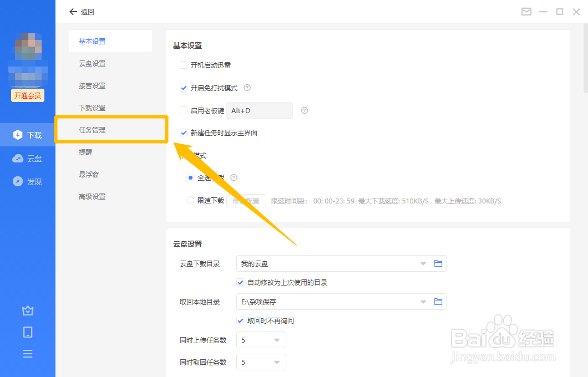Click the mobile phone icon in sidebar

pyautogui.click(x=28, y=332)
